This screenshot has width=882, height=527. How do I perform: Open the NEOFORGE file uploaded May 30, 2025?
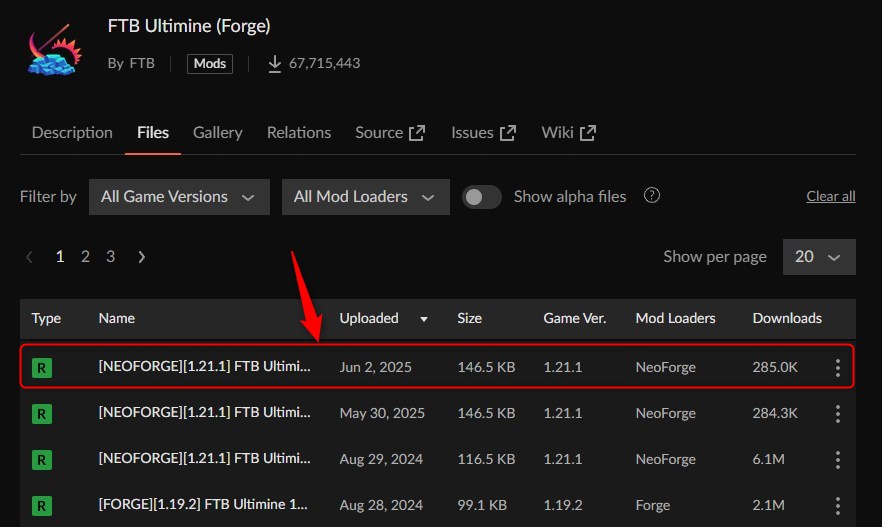(204, 413)
